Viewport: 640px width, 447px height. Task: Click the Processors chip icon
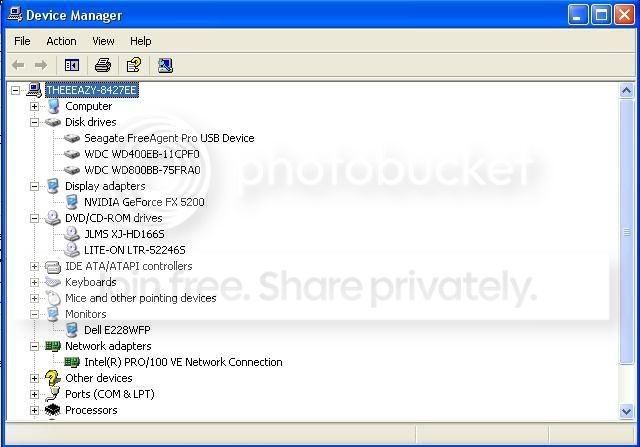(x=53, y=410)
